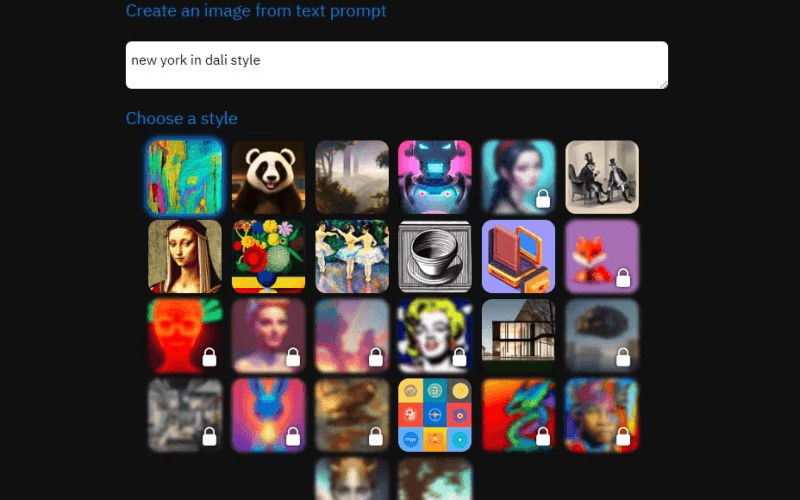Image resolution: width=800 pixels, height=500 pixels.
Task: Click lock on the neon dragon style
Action: coord(543,437)
